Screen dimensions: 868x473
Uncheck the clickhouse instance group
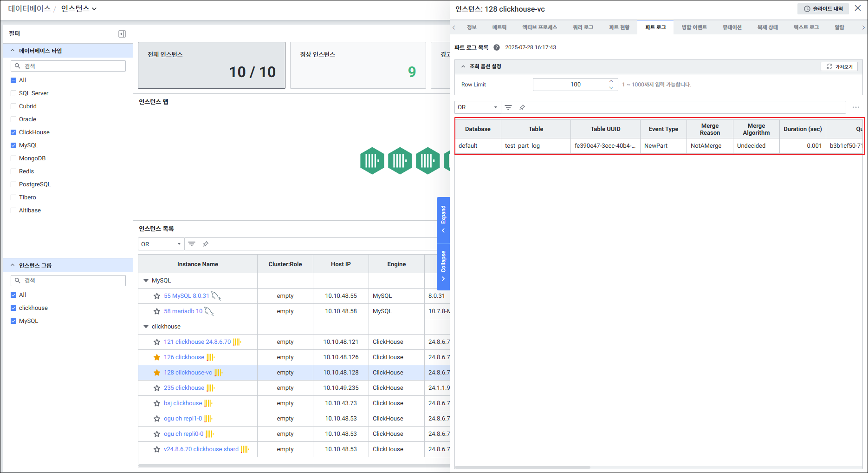[13, 308]
